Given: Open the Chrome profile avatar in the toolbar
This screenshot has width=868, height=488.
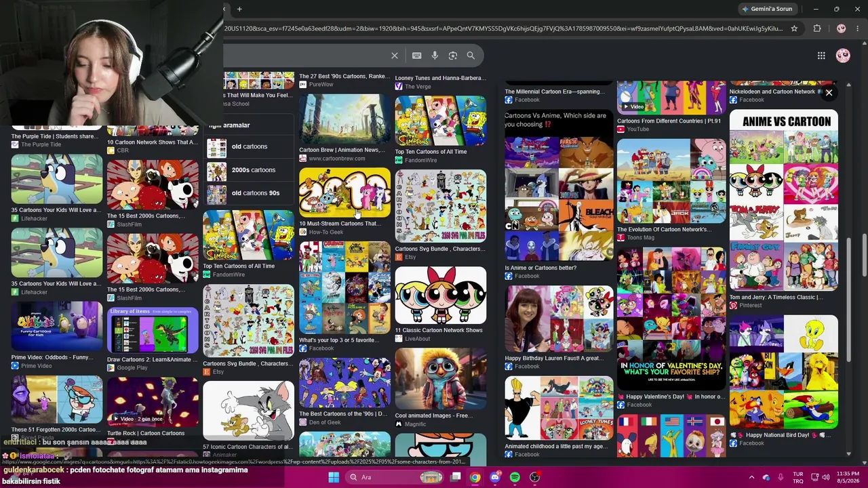Looking at the screenshot, I should [x=842, y=28].
